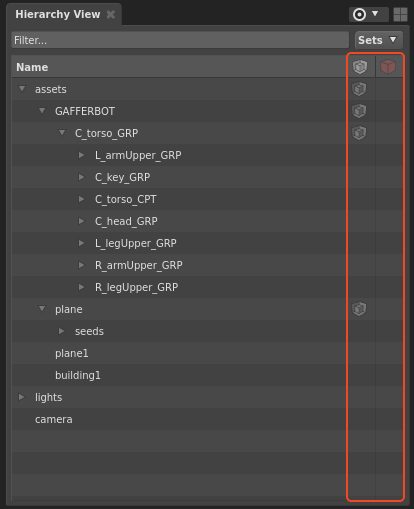414x509 pixels.
Task: Click the Filter input field
Action: (180, 40)
